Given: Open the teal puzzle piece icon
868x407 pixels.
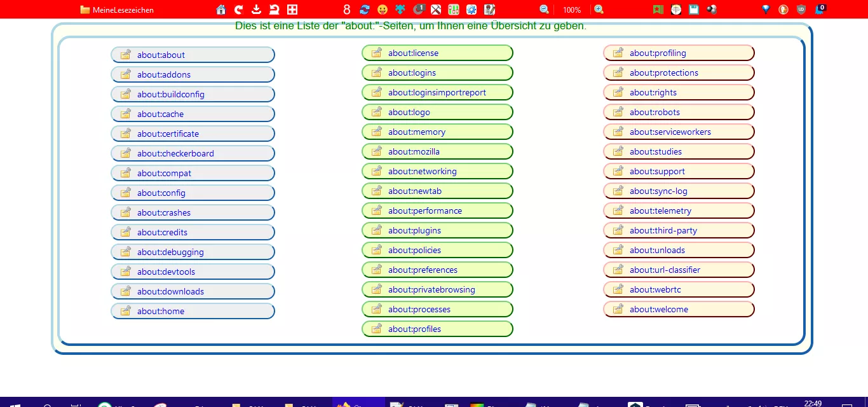Looking at the screenshot, I should (400, 10).
